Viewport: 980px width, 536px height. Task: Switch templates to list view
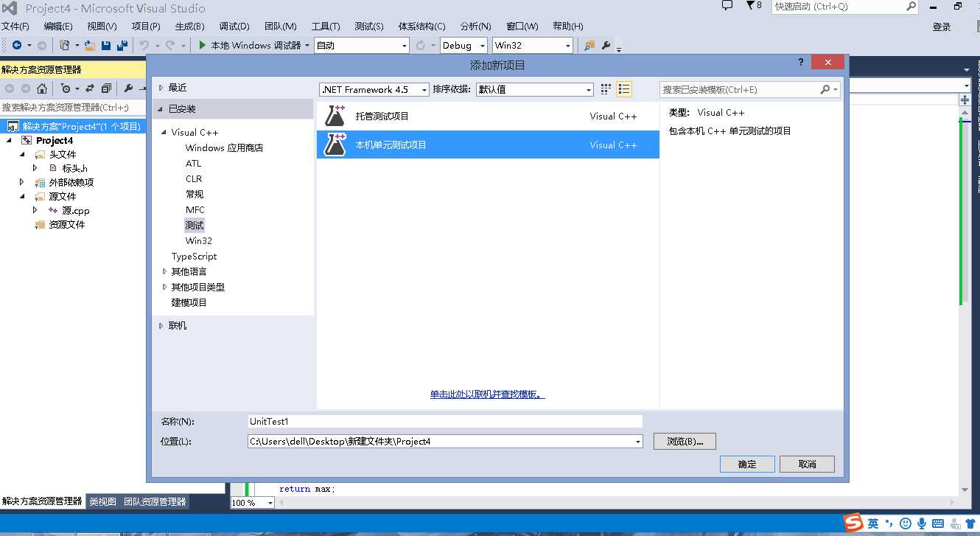coord(624,89)
